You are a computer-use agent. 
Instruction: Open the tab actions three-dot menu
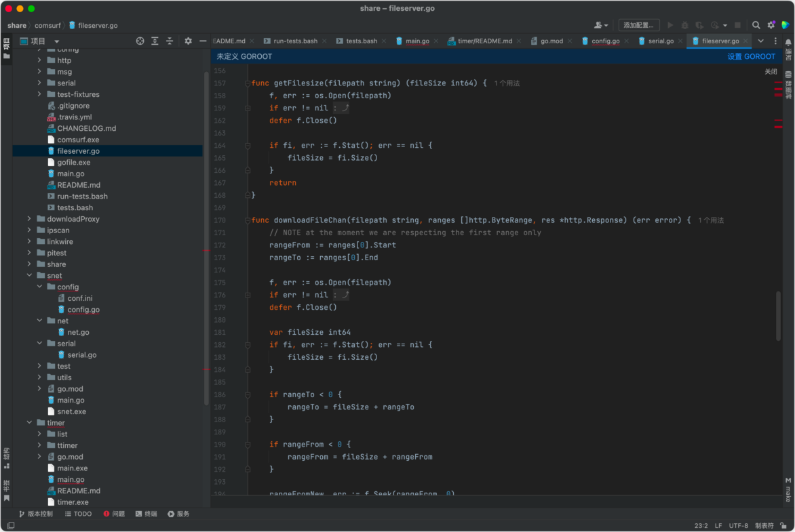coord(775,41)
